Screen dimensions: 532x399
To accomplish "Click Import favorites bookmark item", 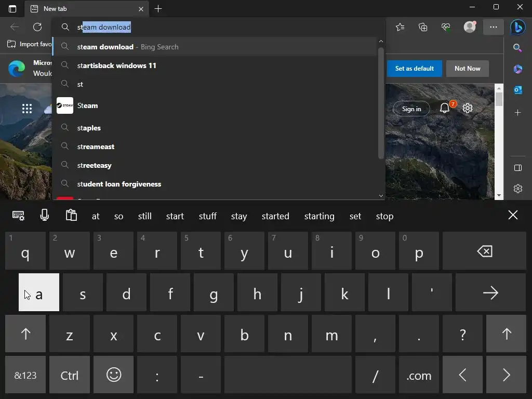I will coord(30,44).
